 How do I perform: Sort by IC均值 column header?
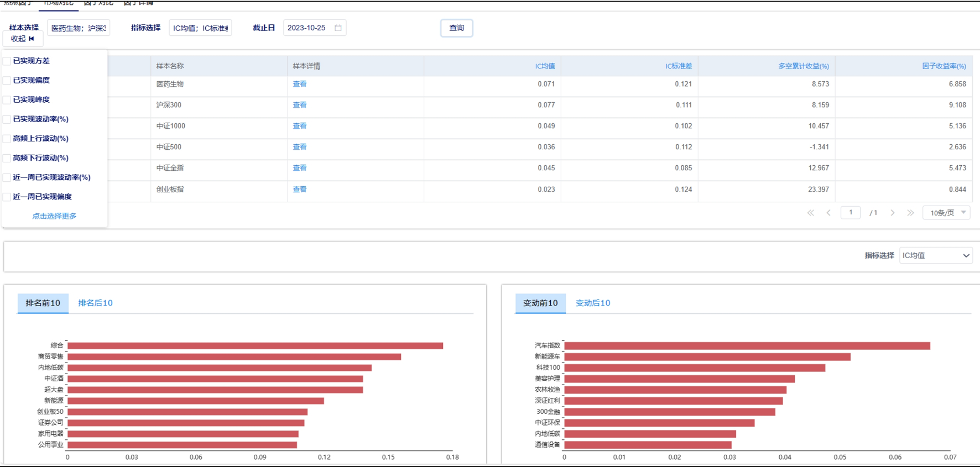(x=545, y=66)
